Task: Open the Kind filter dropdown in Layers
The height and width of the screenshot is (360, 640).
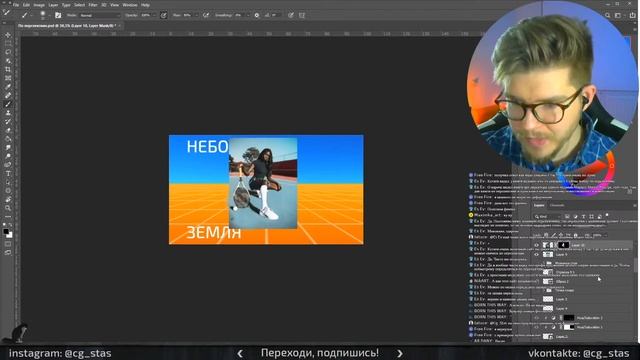Action: (548, 216)
